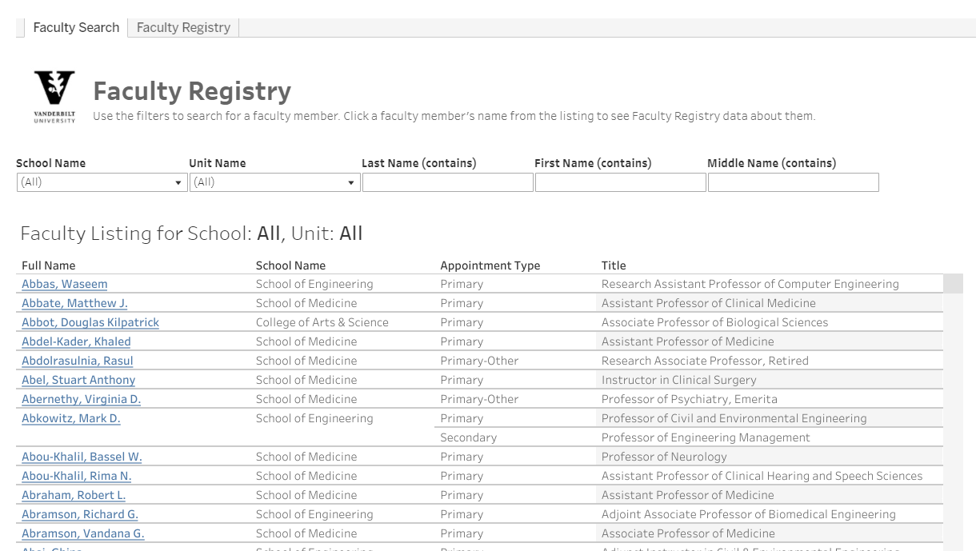Select the Faculty Search tab
980x551 pixels.
coord(75,26)
